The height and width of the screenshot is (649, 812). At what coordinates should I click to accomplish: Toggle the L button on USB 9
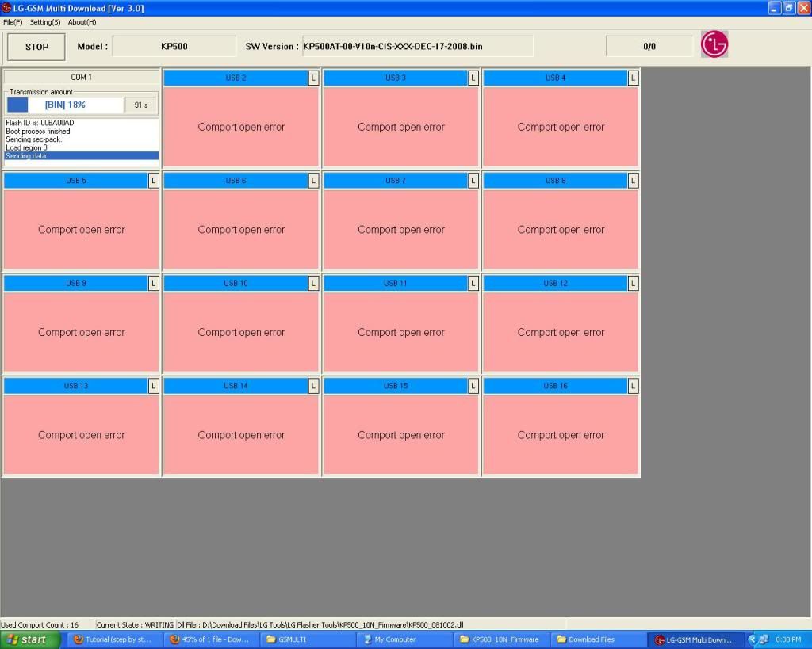(x=154, y=283)
